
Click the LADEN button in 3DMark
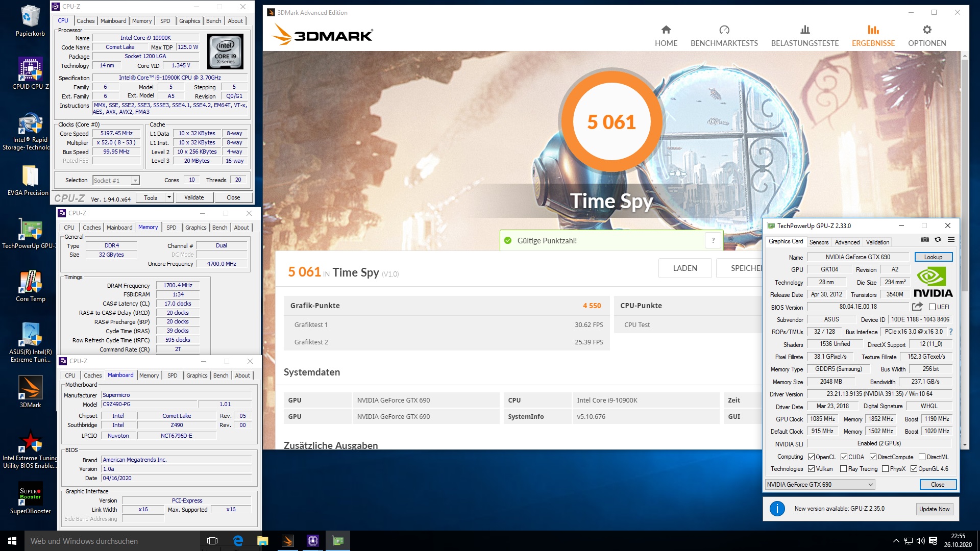point(685,268)
